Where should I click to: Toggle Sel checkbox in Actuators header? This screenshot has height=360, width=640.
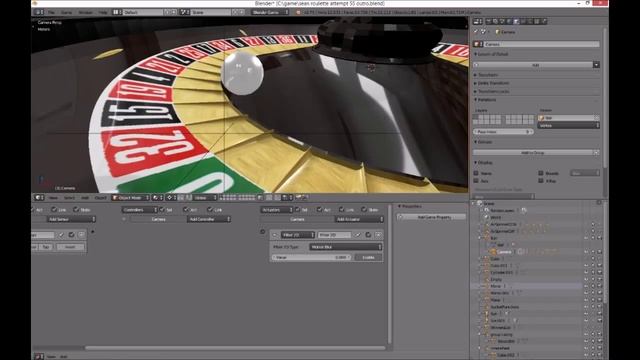click(298, 209)
